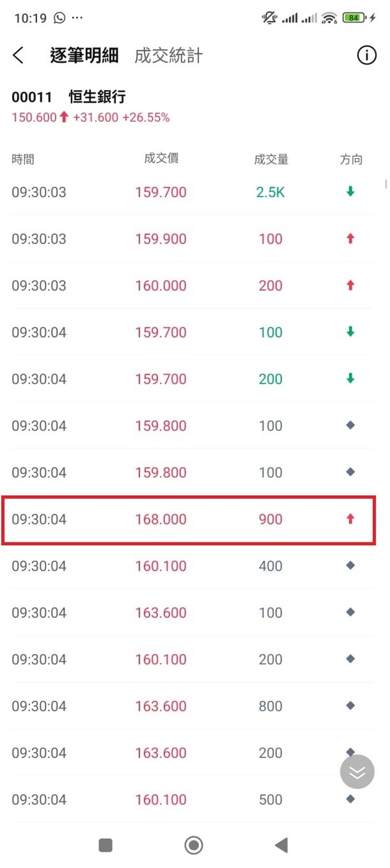Image resolution: width=390 pixels, height=868 pixels.
Task: Select the 逐筆明細 tab
Action: click(x=84, y=56)
